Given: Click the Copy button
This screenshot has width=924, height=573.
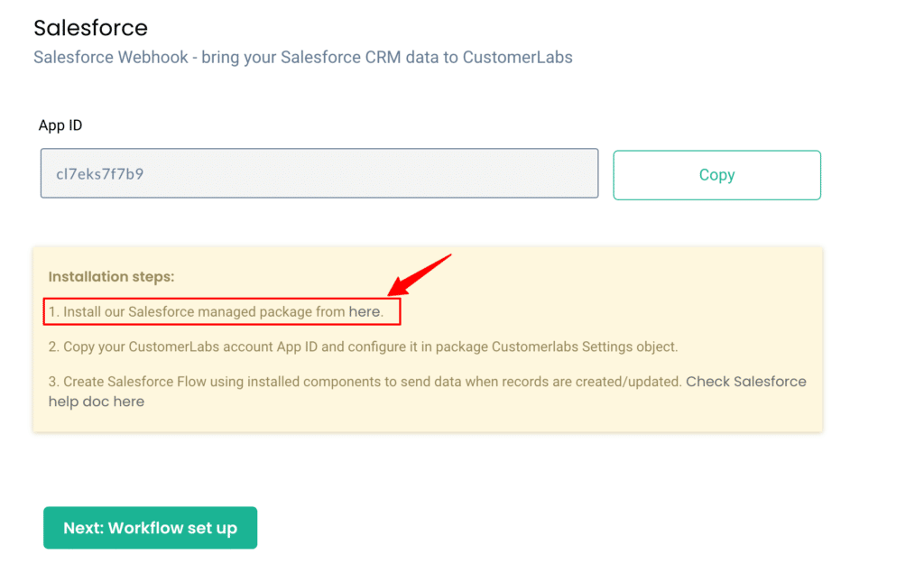Looking at the screenshot, I should [x=716, y=175].
